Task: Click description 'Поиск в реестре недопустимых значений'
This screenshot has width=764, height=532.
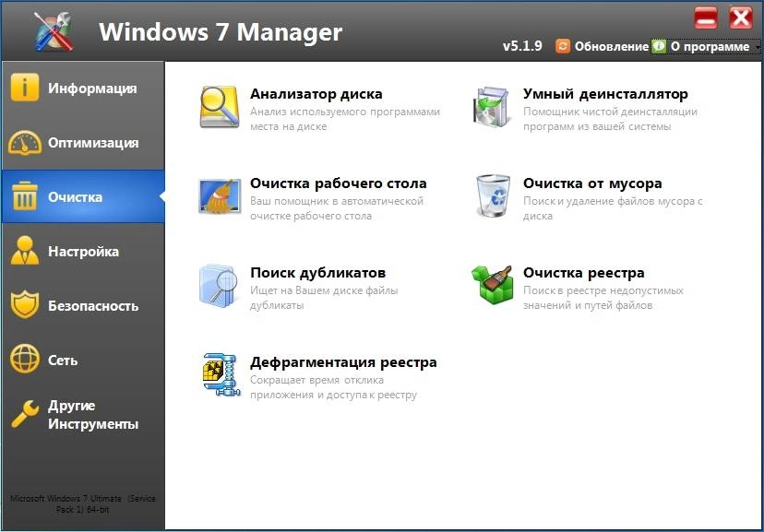Action: coord(603,298)
